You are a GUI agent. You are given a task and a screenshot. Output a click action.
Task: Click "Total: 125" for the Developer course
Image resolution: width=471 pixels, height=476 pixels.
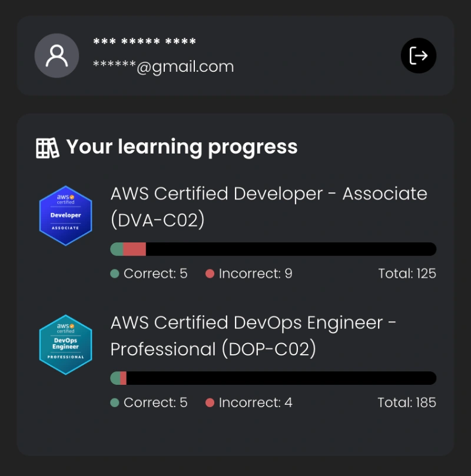click(407, 274)
